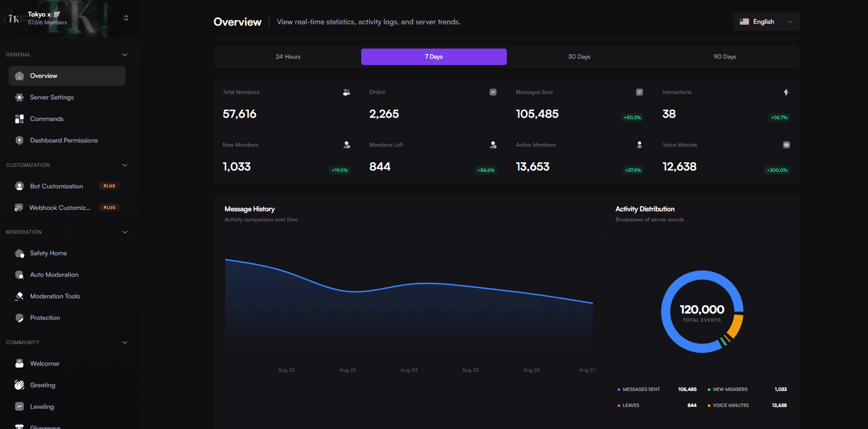Click the Leveling chart icon
868x429 pixels.
[19, 407]
